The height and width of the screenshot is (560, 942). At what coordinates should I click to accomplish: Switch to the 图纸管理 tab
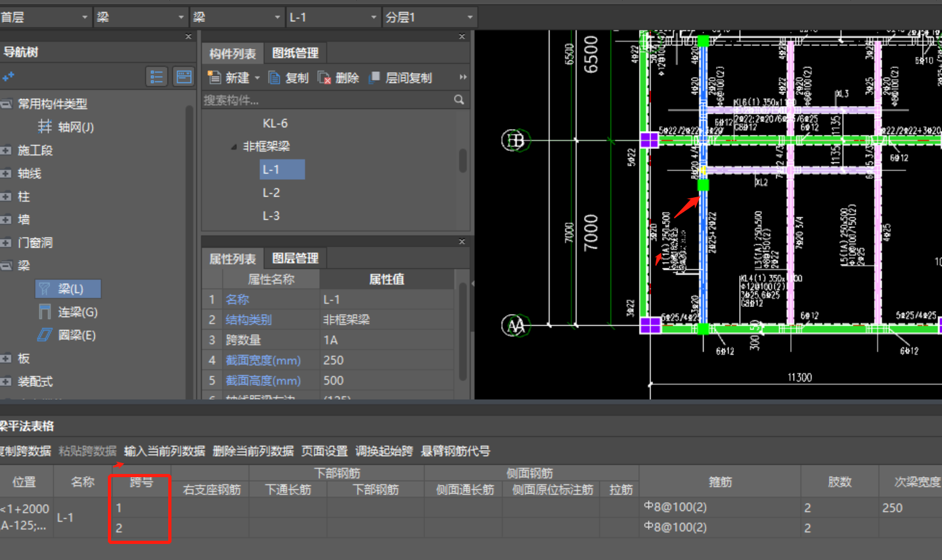click(295, 53)
